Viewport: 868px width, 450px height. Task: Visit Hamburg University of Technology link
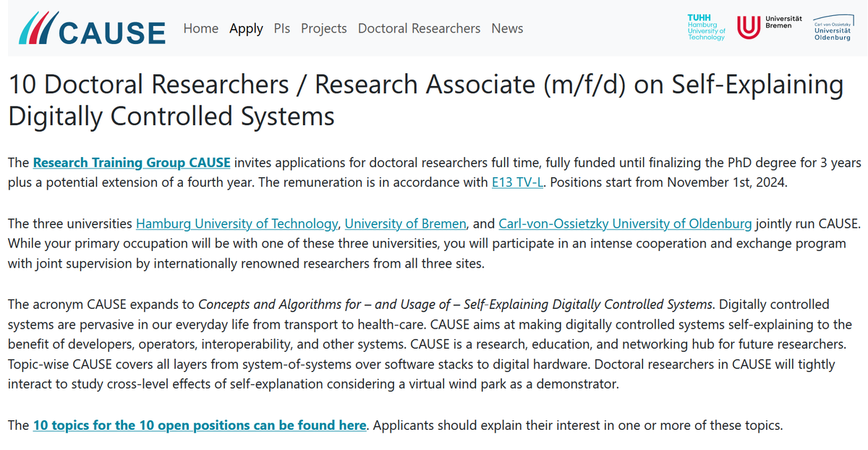click(237, 223)
